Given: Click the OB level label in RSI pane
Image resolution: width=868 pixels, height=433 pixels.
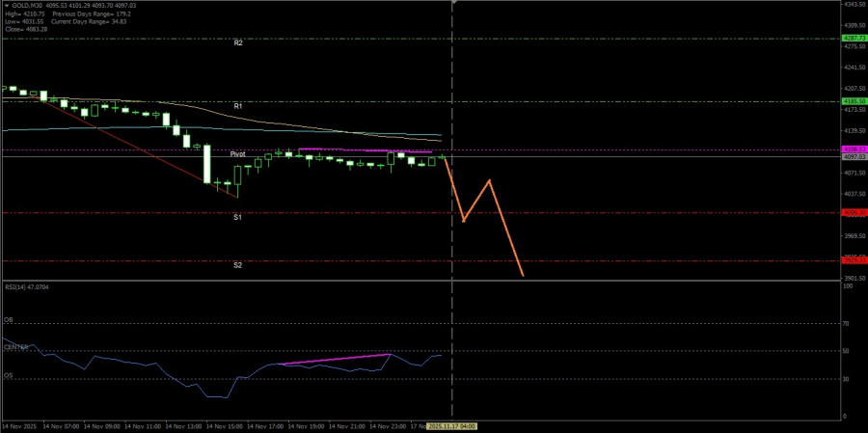Looking at the screenshot, I should coord(9,320).
